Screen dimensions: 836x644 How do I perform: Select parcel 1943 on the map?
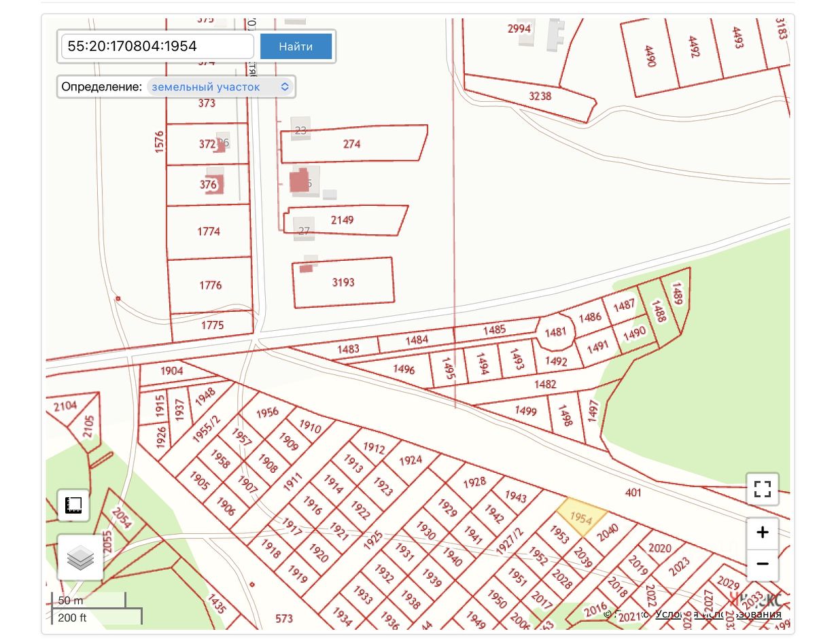(516, 497)
